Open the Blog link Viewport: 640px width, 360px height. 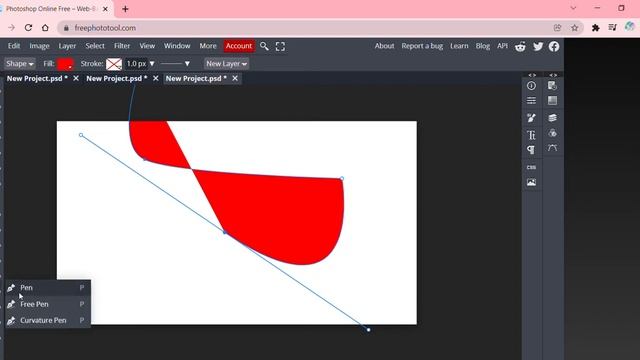coord(482,46)
